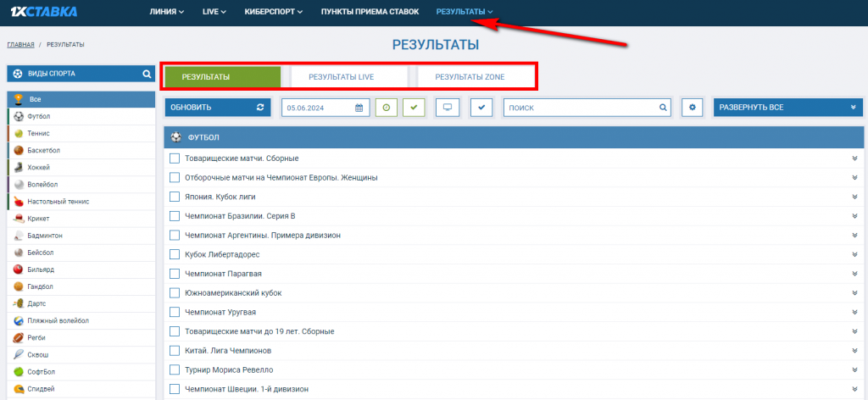Open Результаты top menu

point(465,12)
